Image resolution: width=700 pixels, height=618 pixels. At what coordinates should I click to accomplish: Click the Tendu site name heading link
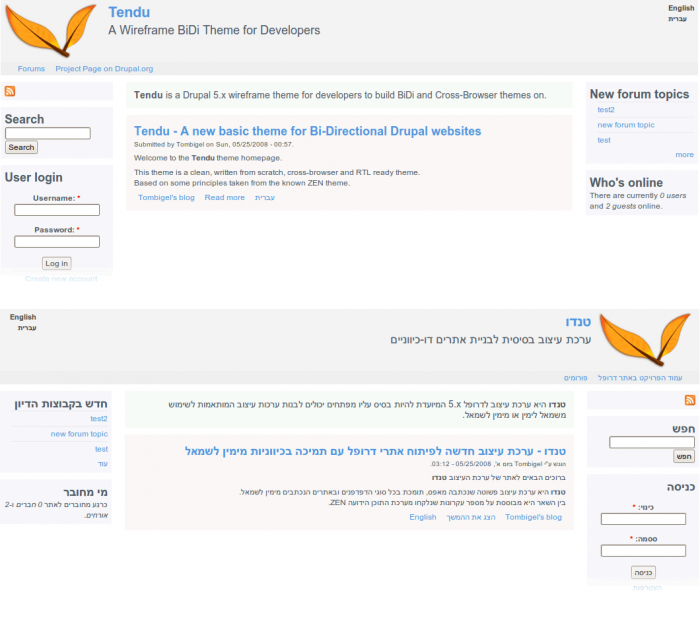(129, 13)
